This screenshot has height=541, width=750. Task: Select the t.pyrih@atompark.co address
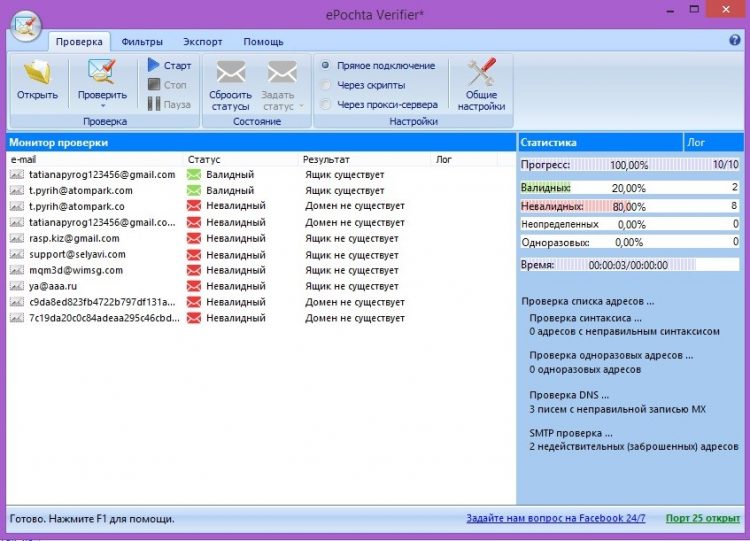point(77,206)
